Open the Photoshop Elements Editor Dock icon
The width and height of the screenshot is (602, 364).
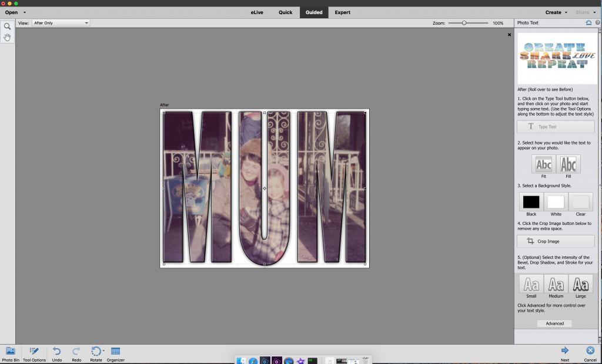click(265, 361)
